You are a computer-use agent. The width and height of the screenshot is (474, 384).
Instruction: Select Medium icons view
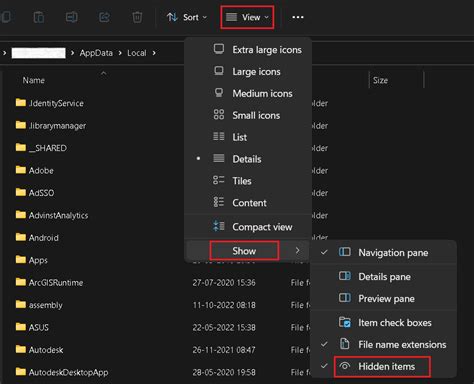tap(248, 93)
